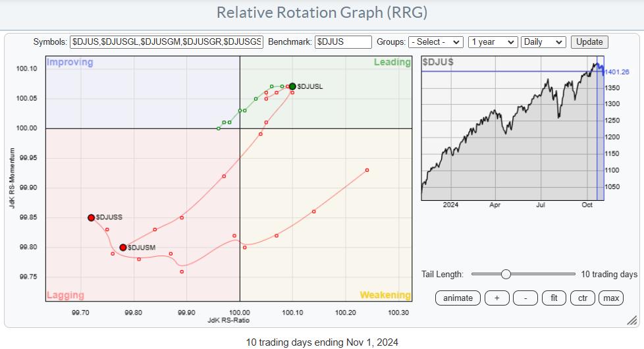Image resolution: width=644 pixels, height=349 pixels.
Task: Click the Benchmark input field
Action: [343, 41]
